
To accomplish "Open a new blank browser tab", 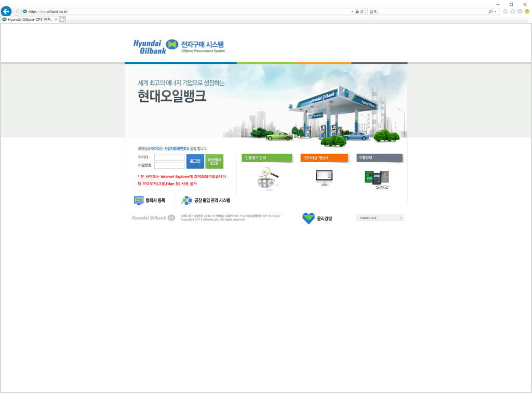I will [x=62, y=20].
